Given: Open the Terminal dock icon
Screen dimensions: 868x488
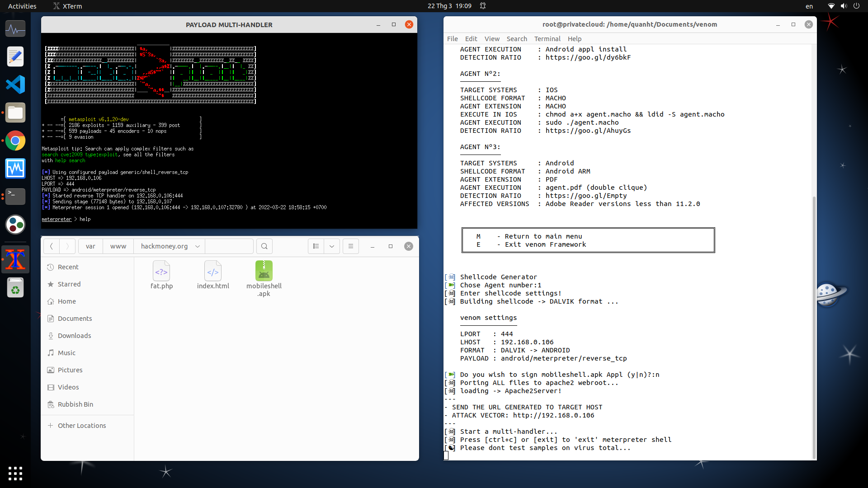Looking at the screenshot, I should [x=15, y=197].
